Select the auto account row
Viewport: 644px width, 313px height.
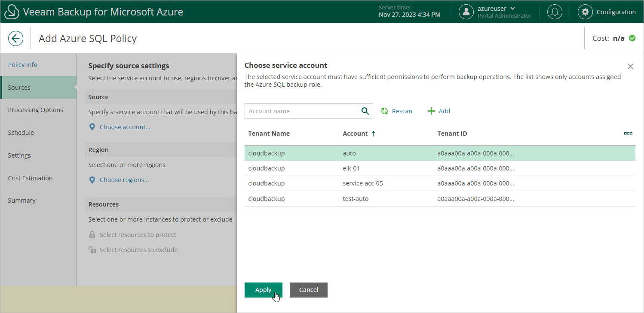click(440, 153)
